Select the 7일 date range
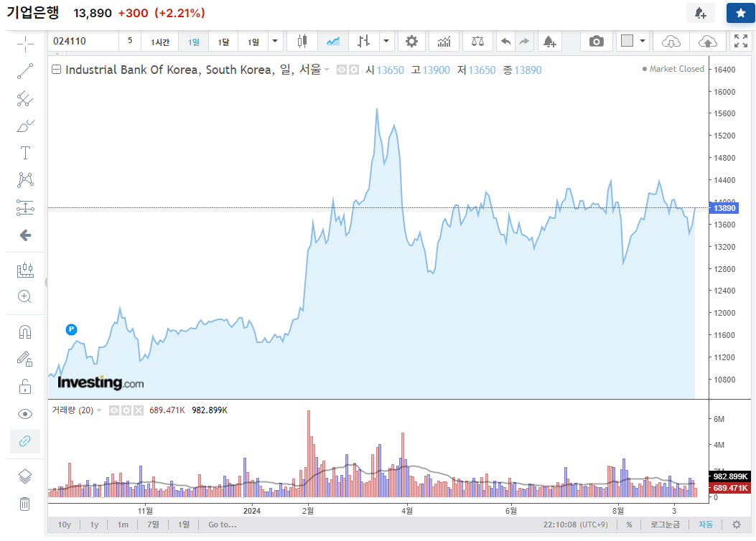 [153, 524]
